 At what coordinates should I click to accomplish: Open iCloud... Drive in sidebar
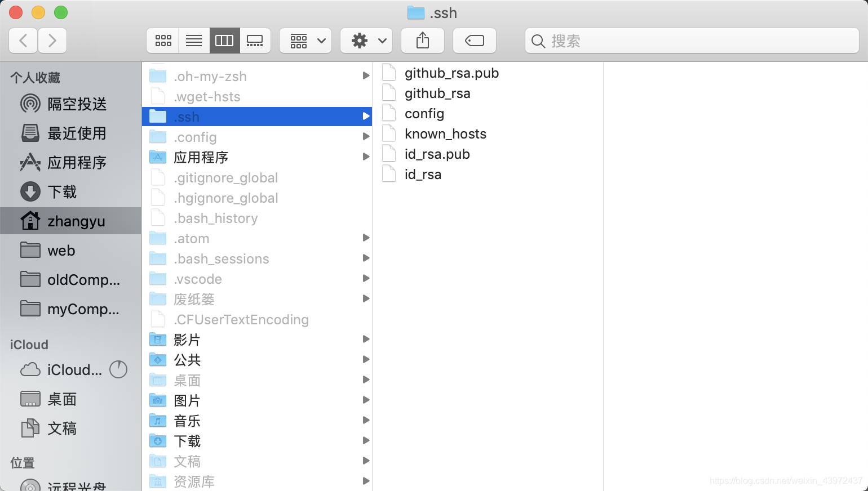[62, 370]
